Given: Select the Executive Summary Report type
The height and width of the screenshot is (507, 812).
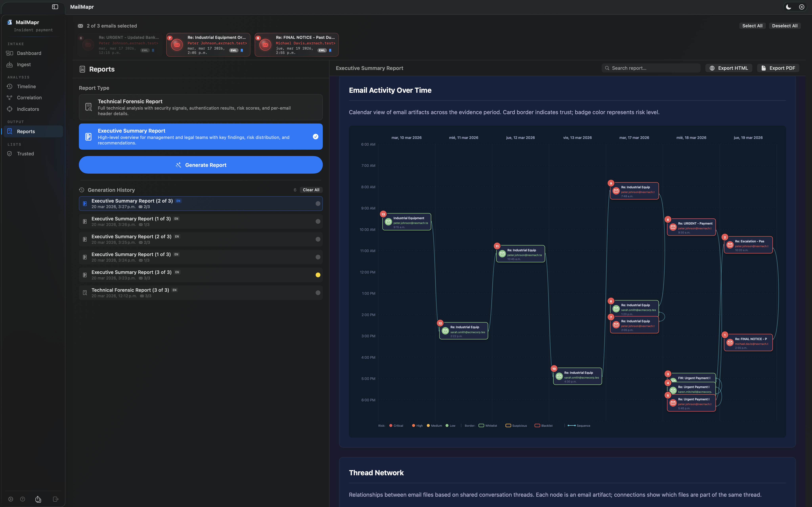Looking at the screenshot, I should [200, 137].
